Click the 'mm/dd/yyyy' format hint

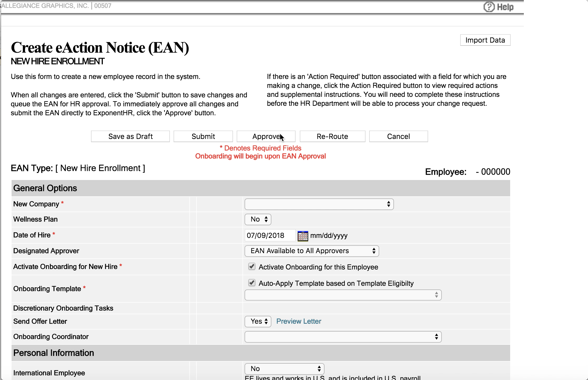[329, 236]
